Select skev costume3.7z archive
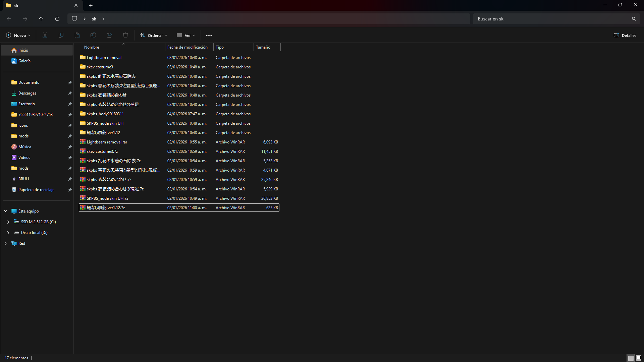Screen dimensions: 644x362 179,152
